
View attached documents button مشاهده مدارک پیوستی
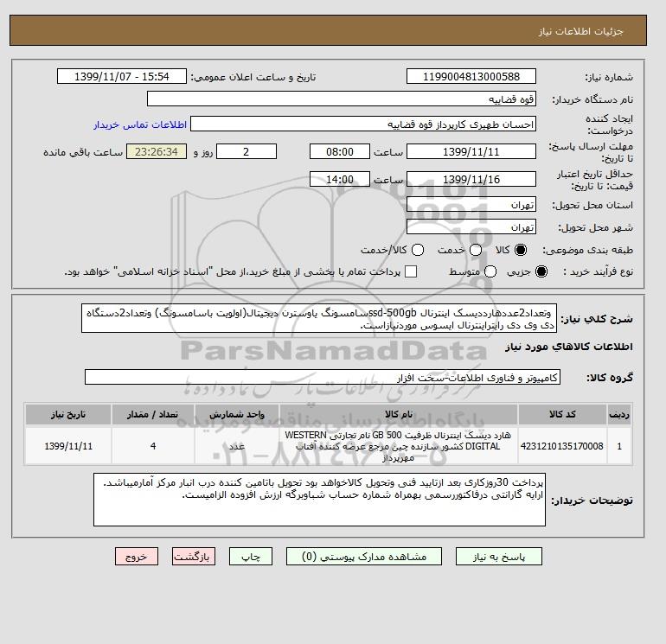coord(364,557)
